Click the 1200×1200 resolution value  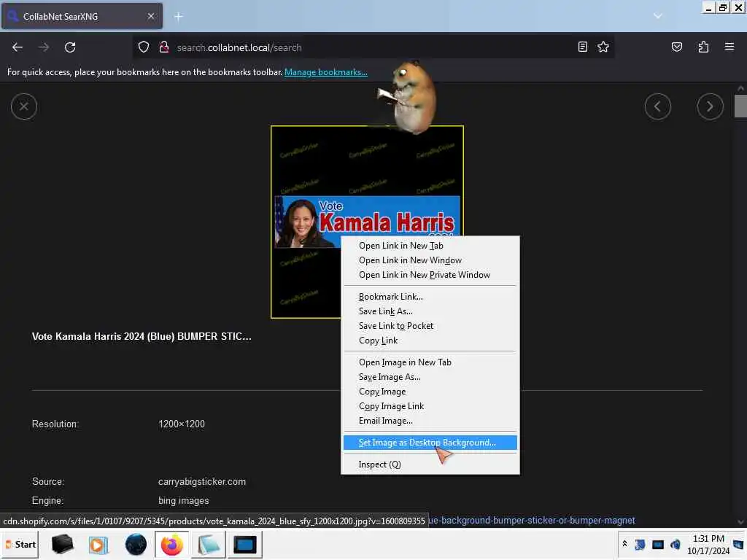click(182, 424)
